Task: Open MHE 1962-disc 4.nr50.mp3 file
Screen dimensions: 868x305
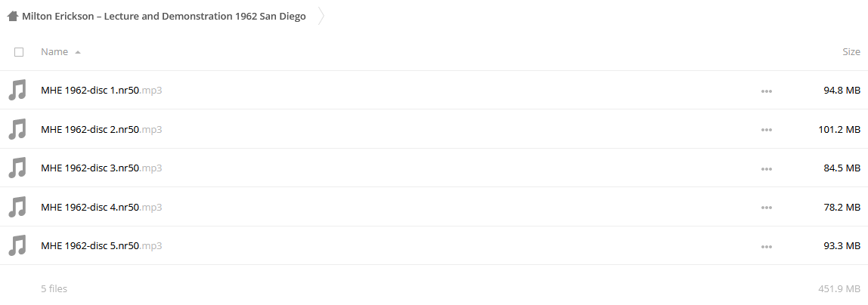Action: click(x=101, y=207)
